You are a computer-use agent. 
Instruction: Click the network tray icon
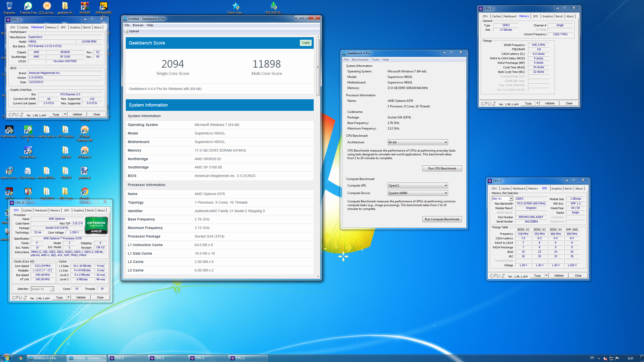click(x=611, y=358)
